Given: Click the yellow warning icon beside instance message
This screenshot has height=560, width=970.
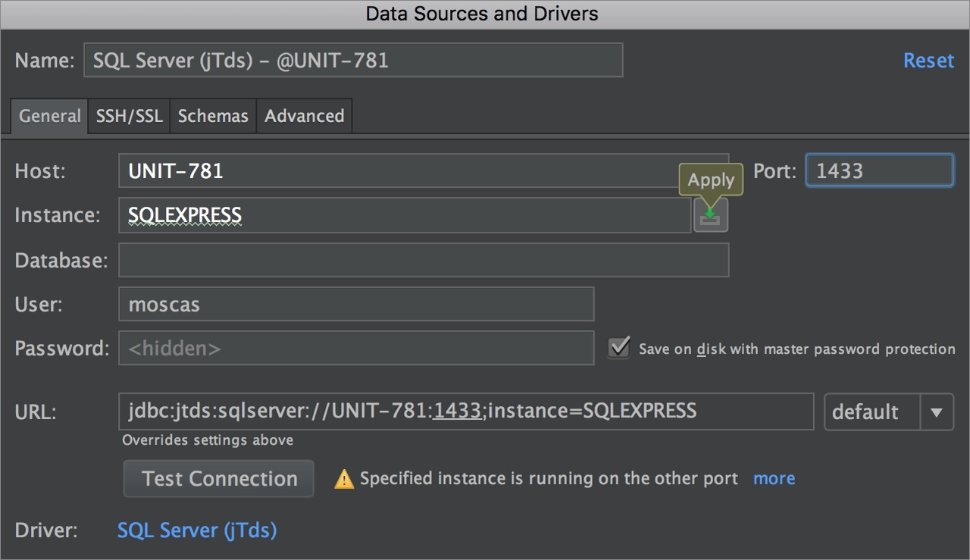Looking at the screenshot, I should [344, 479].
